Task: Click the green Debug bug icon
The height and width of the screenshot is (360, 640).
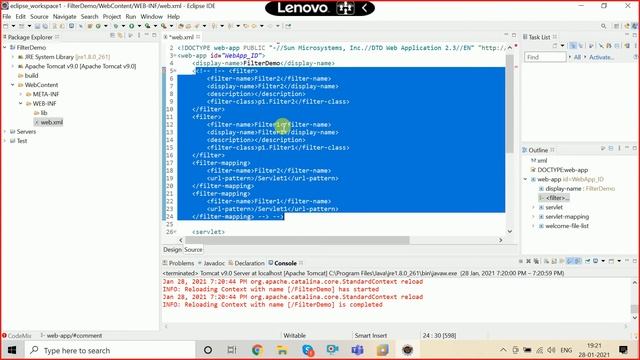Action: (x=116, y=26)
